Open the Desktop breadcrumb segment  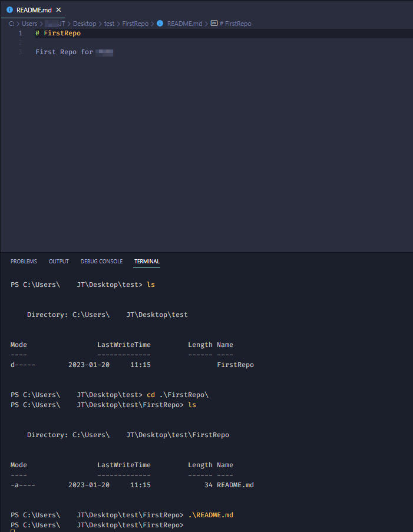(84, 24)
